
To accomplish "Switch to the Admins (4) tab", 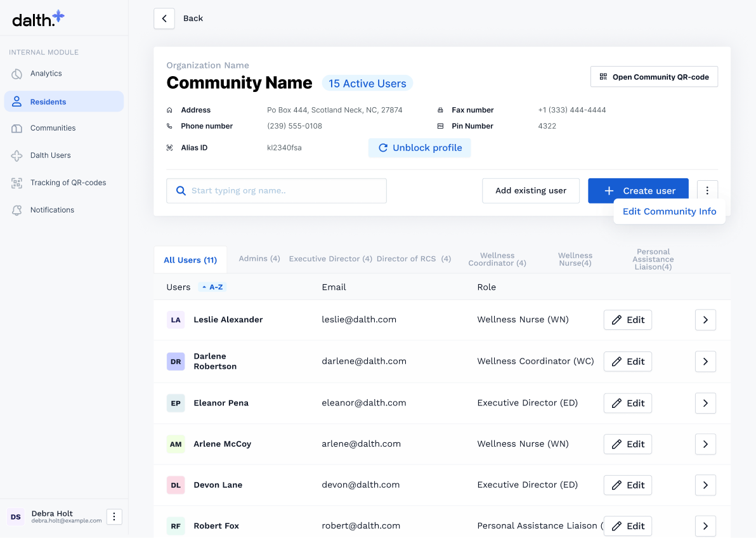I will [259, 259].
